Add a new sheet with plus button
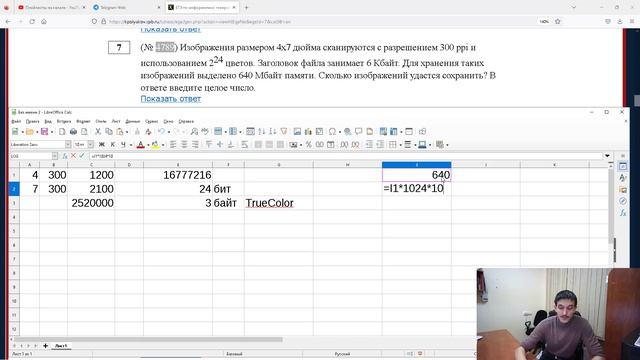The image size is (640, 360). click(45, 346)
